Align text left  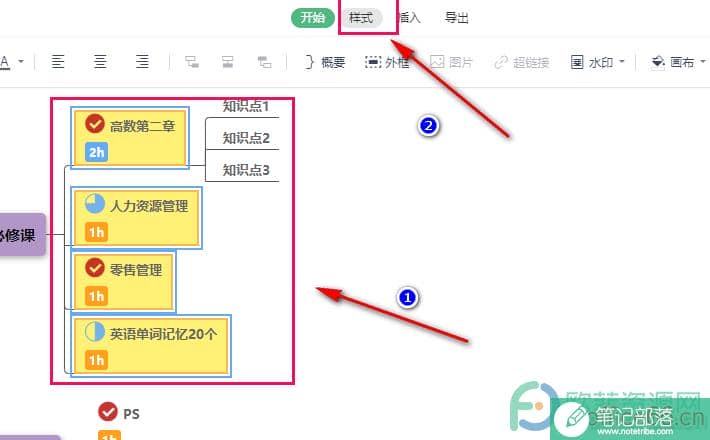point(58,61)
